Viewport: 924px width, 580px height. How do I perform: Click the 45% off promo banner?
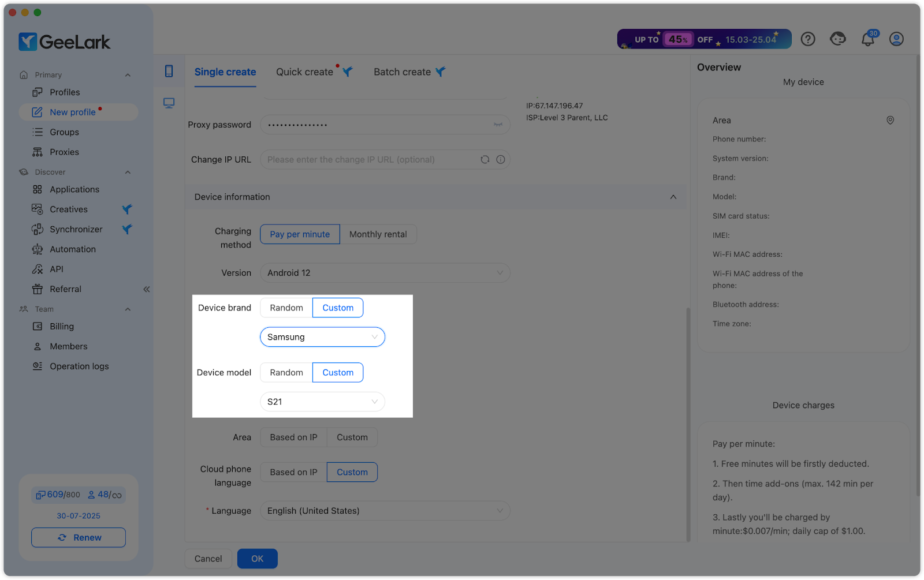[x=704, y=39]
